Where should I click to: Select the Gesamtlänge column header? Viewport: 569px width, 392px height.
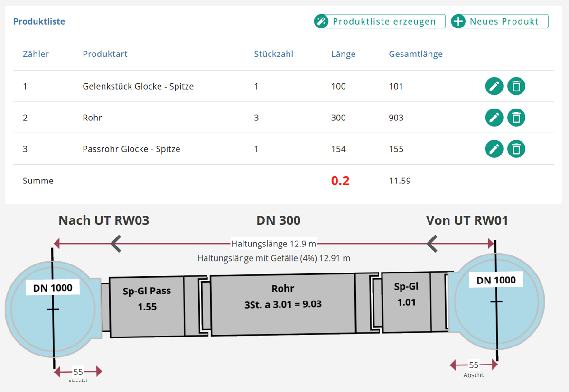(x=416, y=54)
